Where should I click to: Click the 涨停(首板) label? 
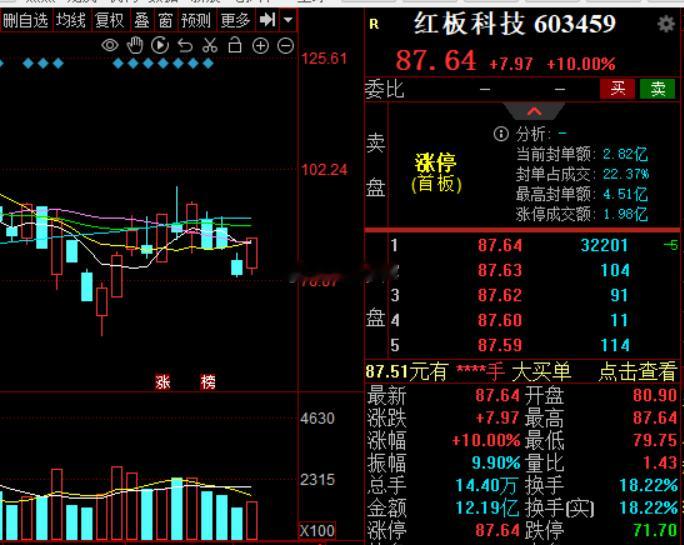click(436, 173)
